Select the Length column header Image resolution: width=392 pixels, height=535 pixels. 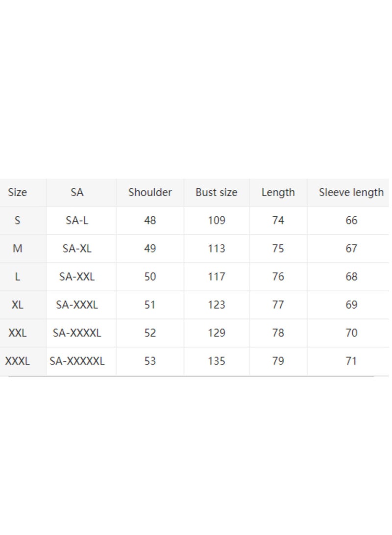pos(278,192)
